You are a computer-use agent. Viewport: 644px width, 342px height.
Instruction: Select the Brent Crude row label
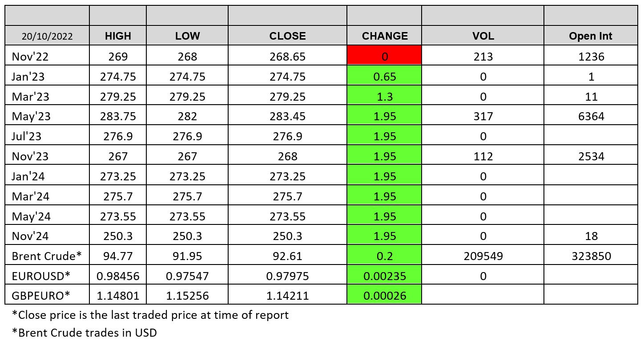click(47, 256)
